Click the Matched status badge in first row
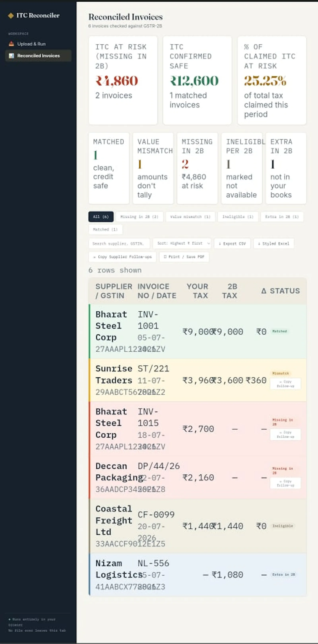The image size is (318, 644). pos(279,331)
